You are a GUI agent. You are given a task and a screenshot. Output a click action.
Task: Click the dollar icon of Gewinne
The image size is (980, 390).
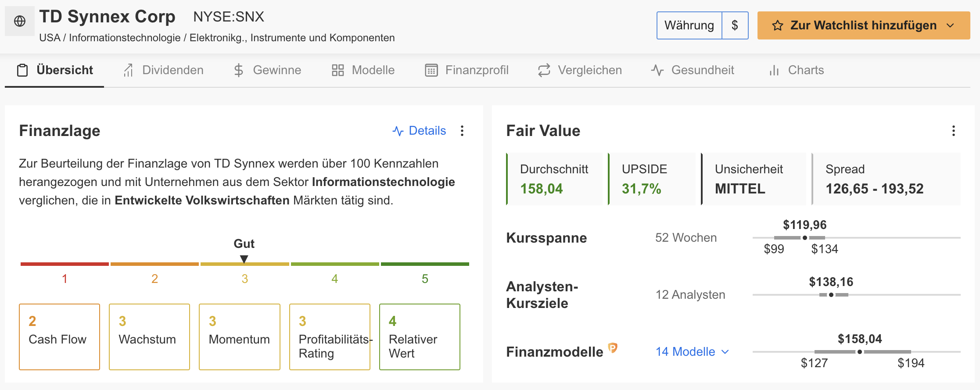tap(239, 70)
